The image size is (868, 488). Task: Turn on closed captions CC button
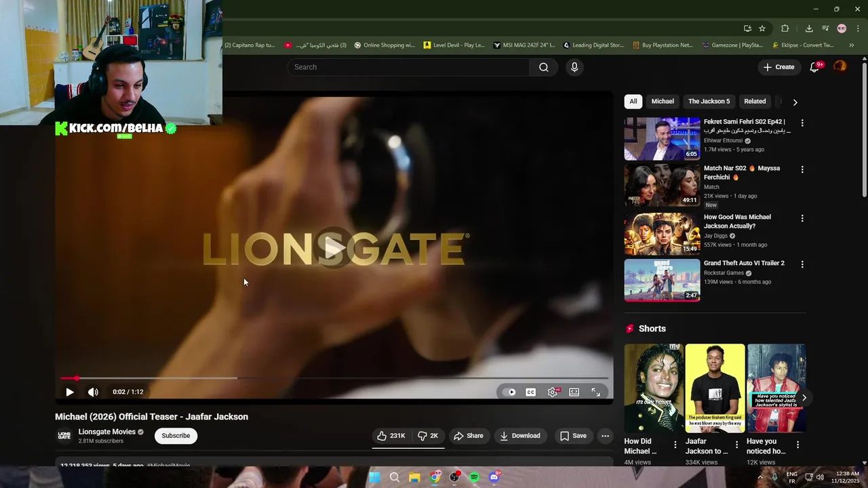pos(531,392)
